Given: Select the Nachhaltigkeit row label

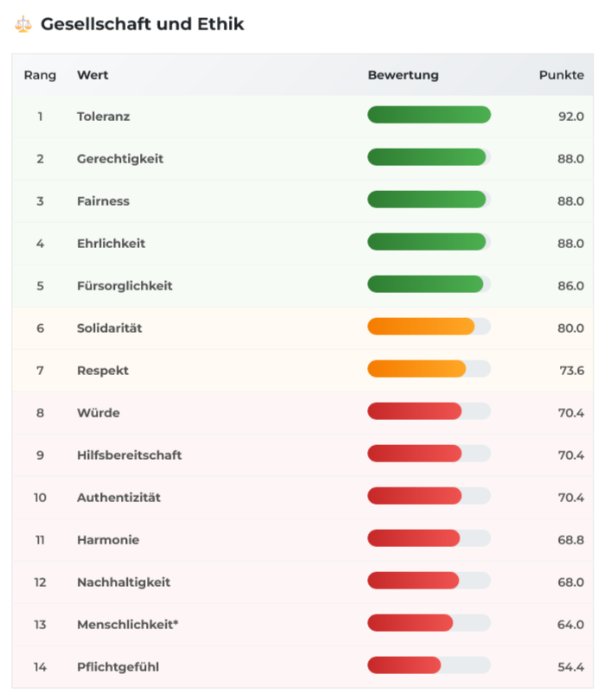Looking at the screenshot, I should (124, 582).
